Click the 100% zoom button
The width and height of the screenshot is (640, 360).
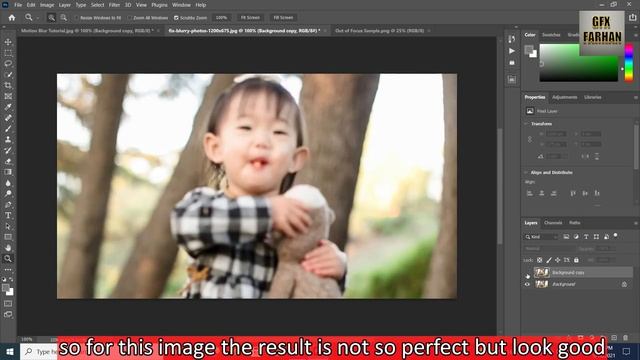coord(221,18)
